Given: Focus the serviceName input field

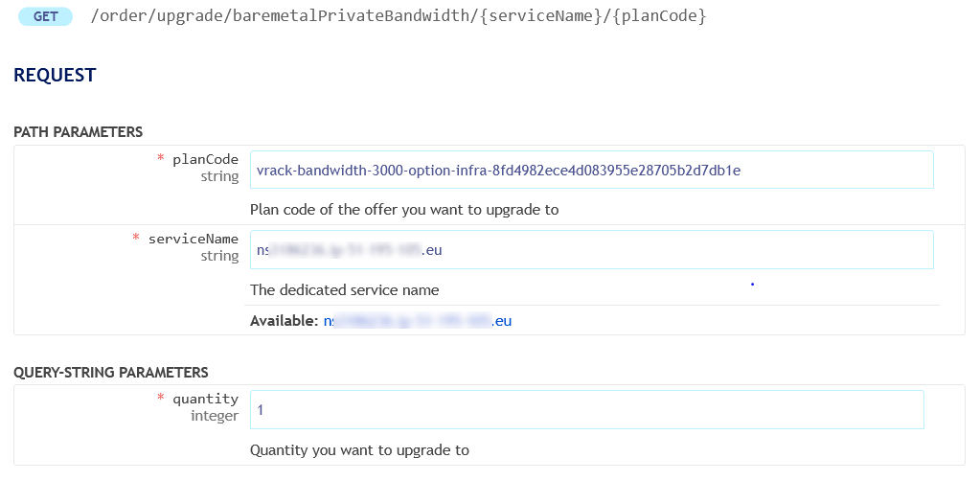Looking at the screenshot, I should [x=591, y=250].
